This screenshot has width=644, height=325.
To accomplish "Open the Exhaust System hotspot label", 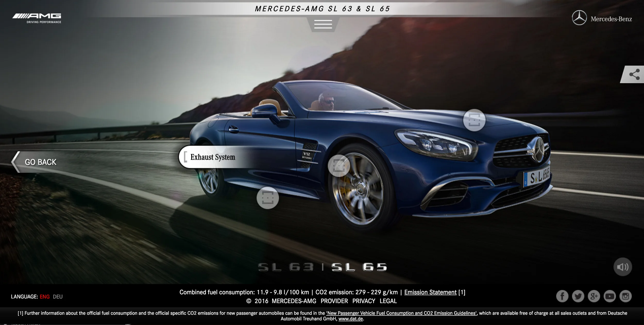I will (213, 157).
